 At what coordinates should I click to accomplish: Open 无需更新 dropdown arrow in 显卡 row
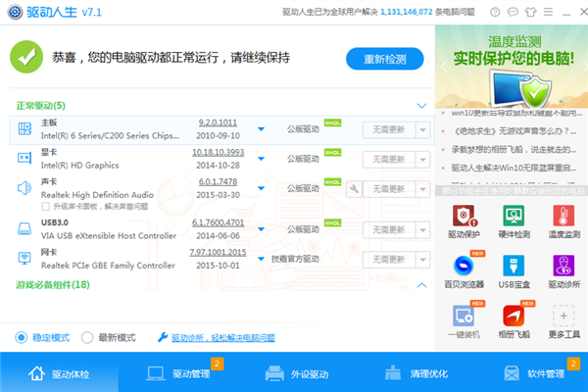pyautogui.click(x=422, y=160)
